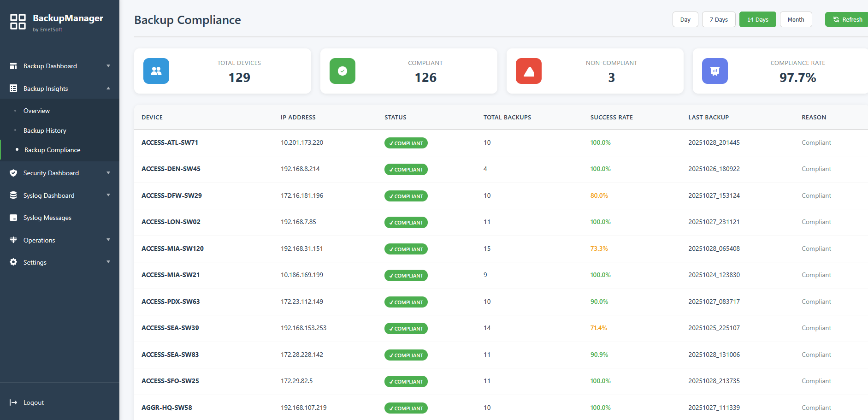Select the Security Dashboard shield icon
The height and width of the screenshot is (420, 868).
pos(13,173)
